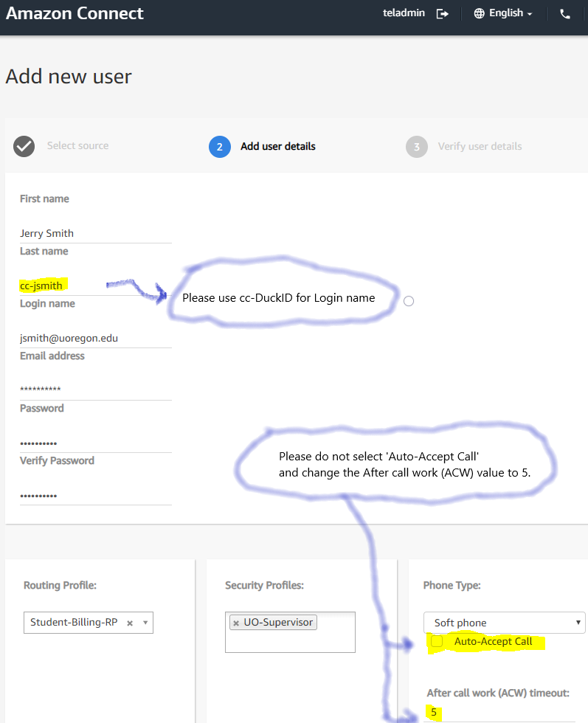Clear Student-Billing-RP routing profile selection
588x723 pixels.
pos(130,623)
